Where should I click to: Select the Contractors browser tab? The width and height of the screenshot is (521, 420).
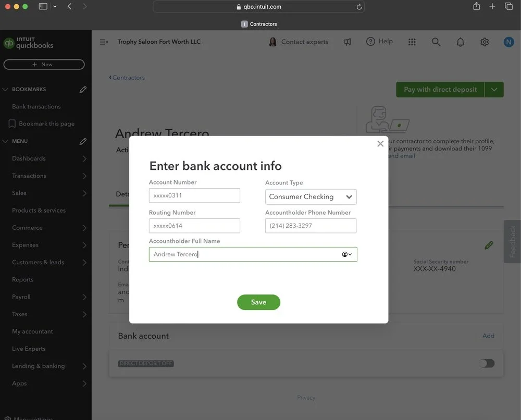(x=259, y=24)
